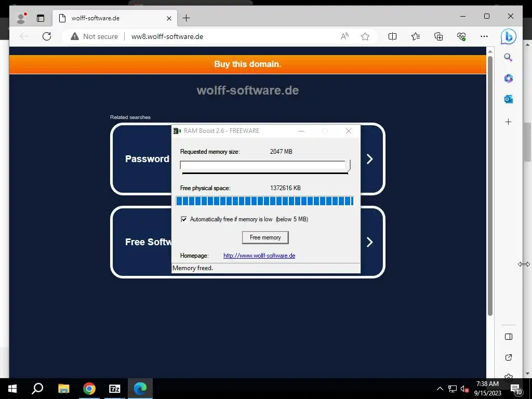Click the muted volume tray icon
Viewport: 532px width, 399px height.
tap(464, 389)
